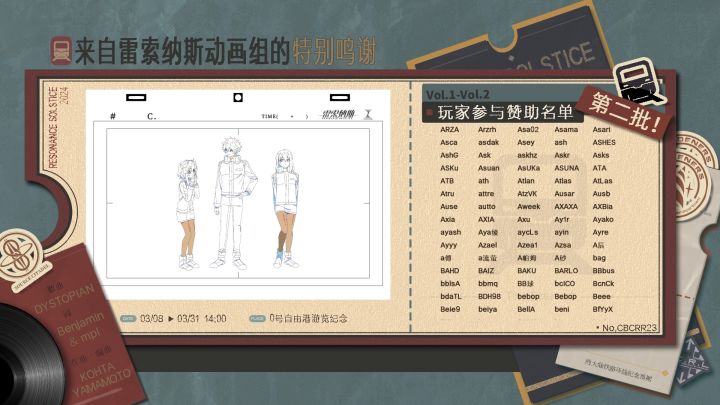
Task: Select the name Azael
Action: click(x=487, y=245)
